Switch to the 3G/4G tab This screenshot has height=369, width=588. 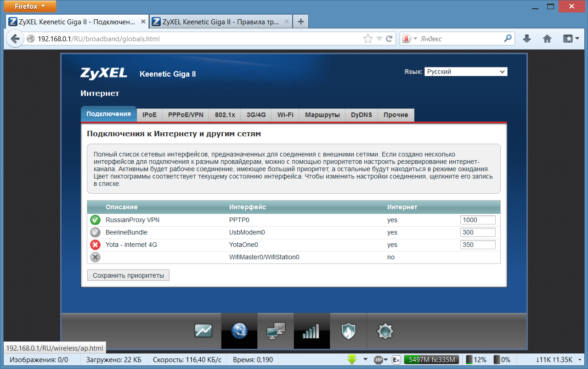point(256,115)
